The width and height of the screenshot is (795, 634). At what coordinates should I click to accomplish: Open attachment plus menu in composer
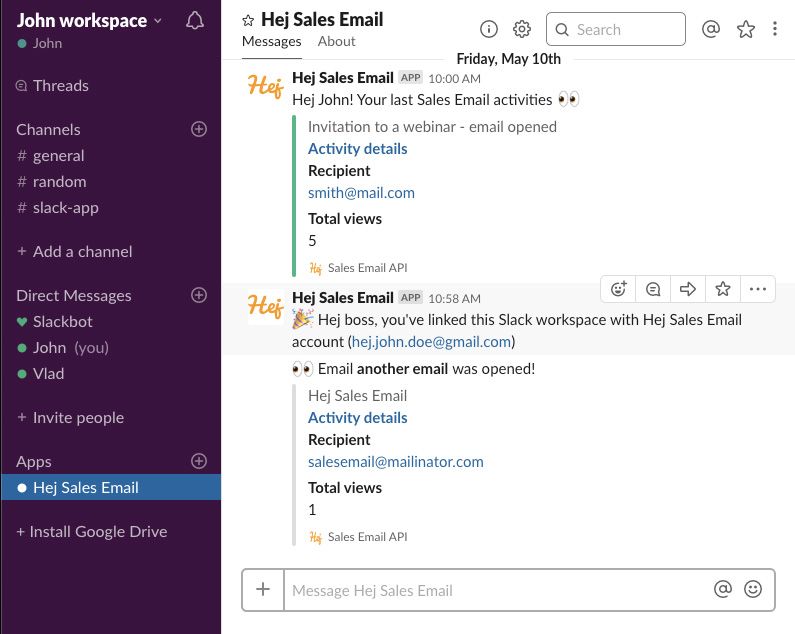coord(263,590)
